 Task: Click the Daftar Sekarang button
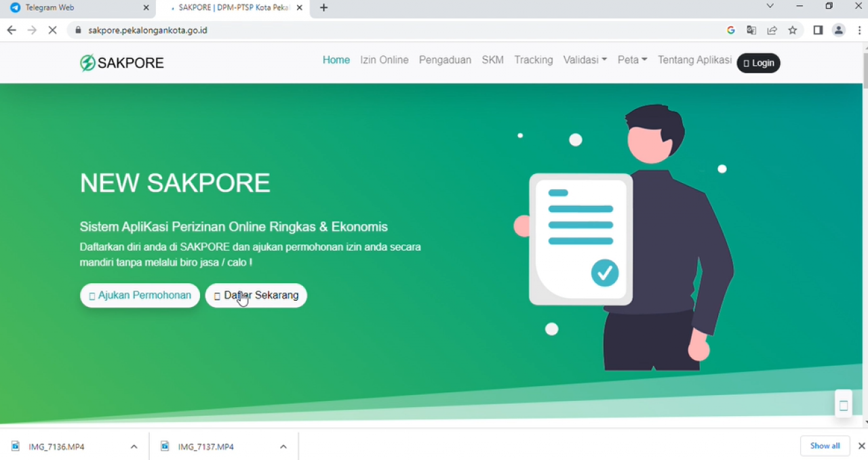coord(256,295)
